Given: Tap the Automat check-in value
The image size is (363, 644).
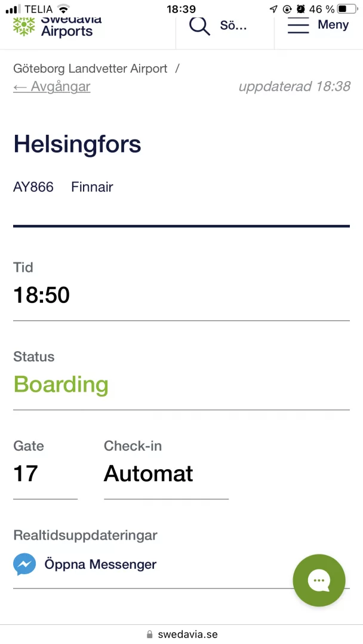Looking at the screenshot, I should [149, 474].
